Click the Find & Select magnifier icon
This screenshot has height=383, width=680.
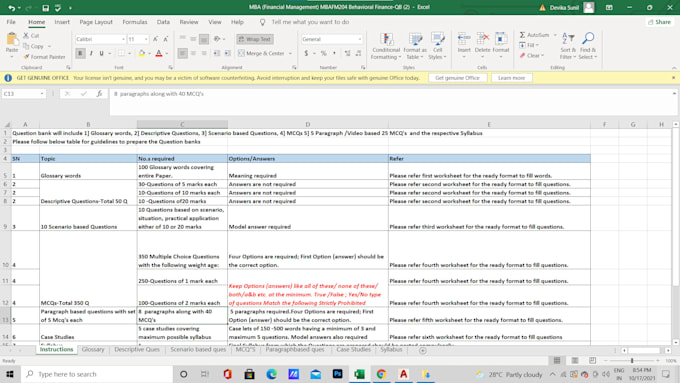(588, 39)
